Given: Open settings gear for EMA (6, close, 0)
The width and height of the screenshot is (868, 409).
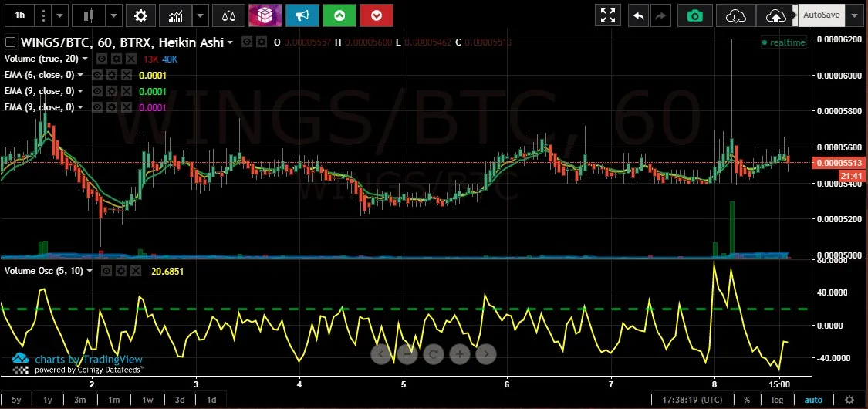Looking at the screenshot, I should [x=111, y=75].
